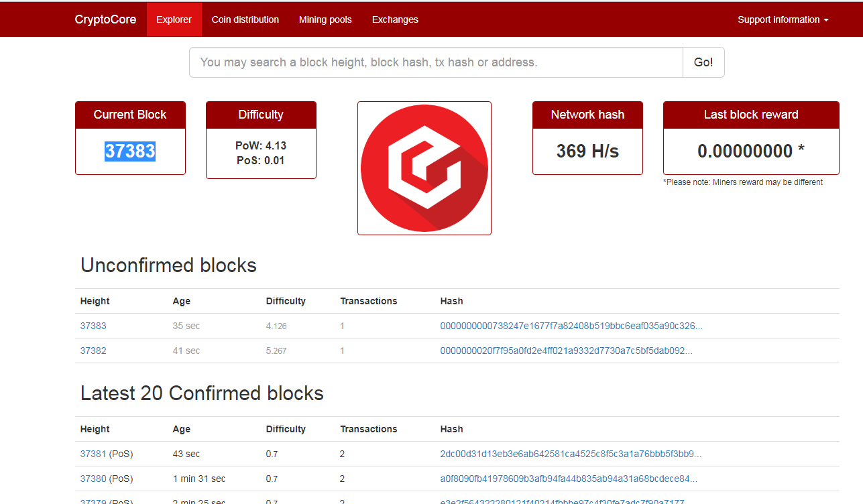Image resolution: width=863 pixels, height=504 pixels.
Task: Open hash link starting 0000000000738247e
Action: (571, 326)
